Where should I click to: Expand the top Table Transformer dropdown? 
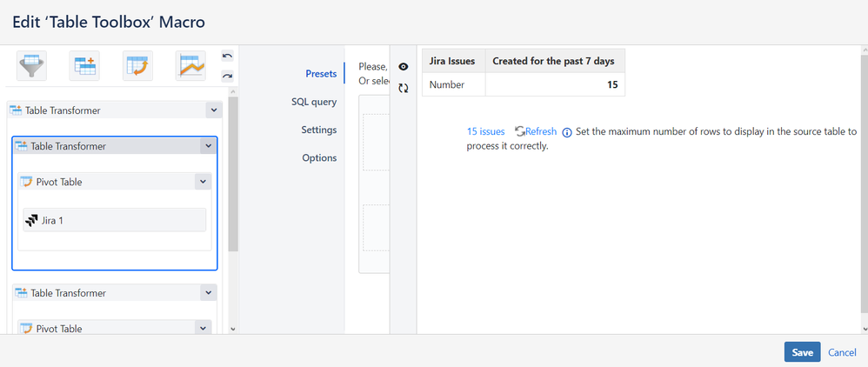click(x=214, y=110)
